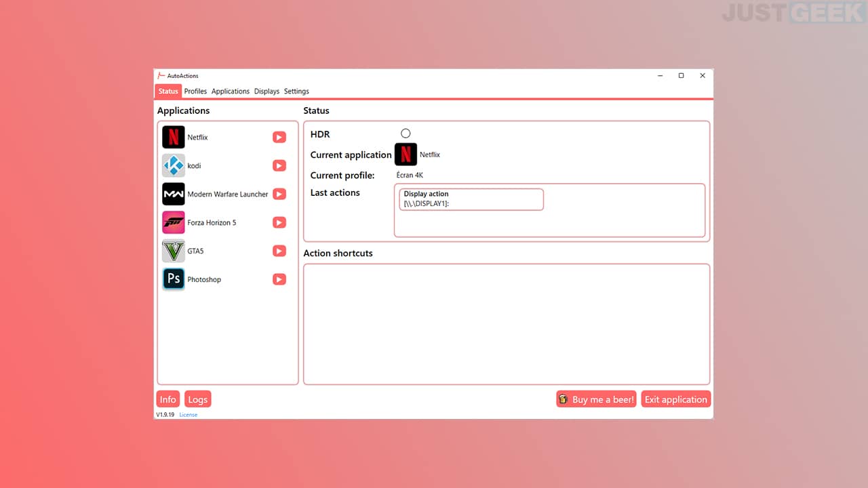Select the Modern Warfare Launcher icon

pos(174,194)
